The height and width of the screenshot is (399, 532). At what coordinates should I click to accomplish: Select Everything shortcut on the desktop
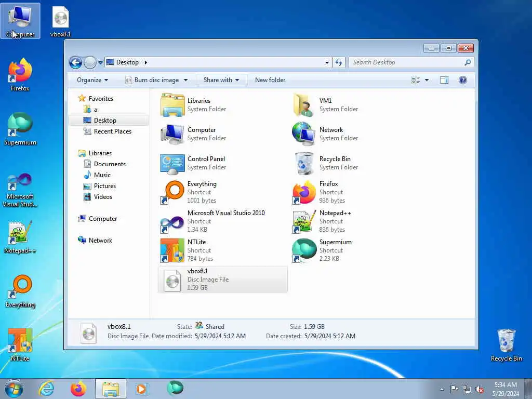pyautogui.click(x=20, y=291)
